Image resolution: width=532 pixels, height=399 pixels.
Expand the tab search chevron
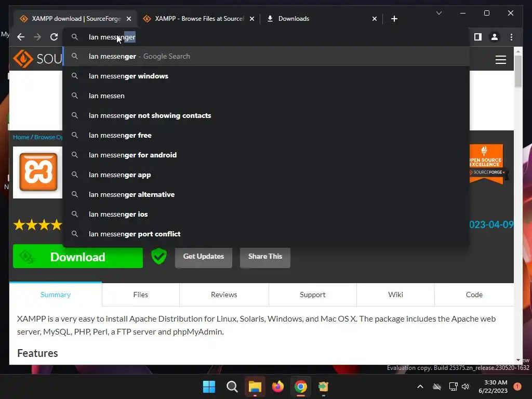click(438, 13)
